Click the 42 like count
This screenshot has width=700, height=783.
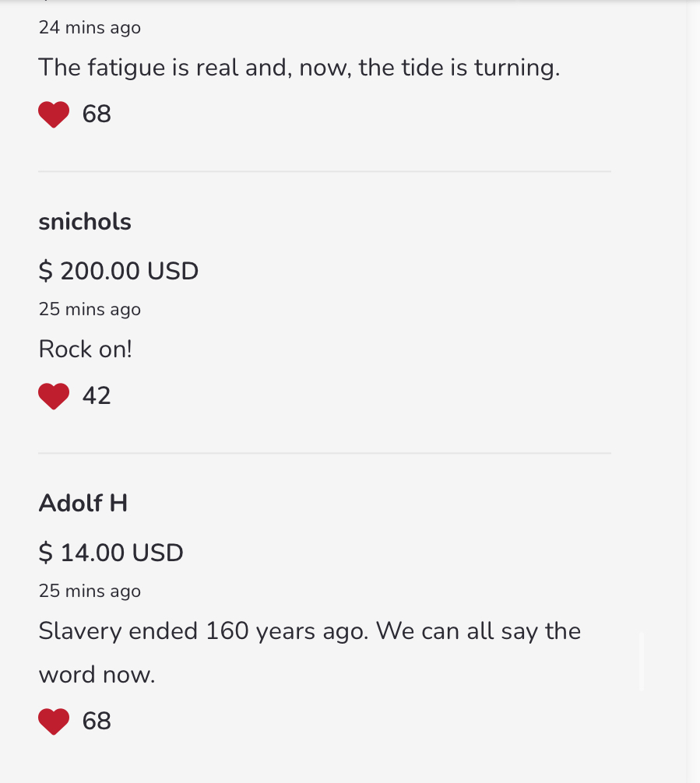97,396
